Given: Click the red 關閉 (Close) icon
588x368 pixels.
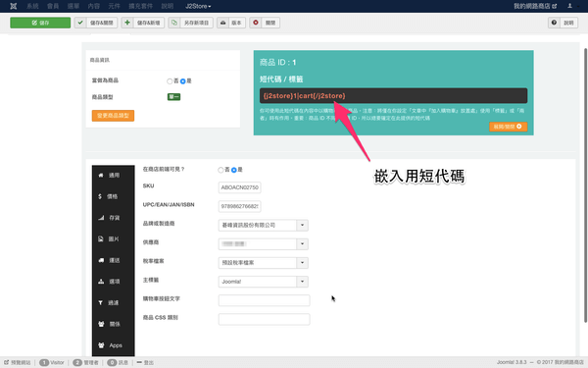Looking at the screenshot, I should click(x=256, y=23).
